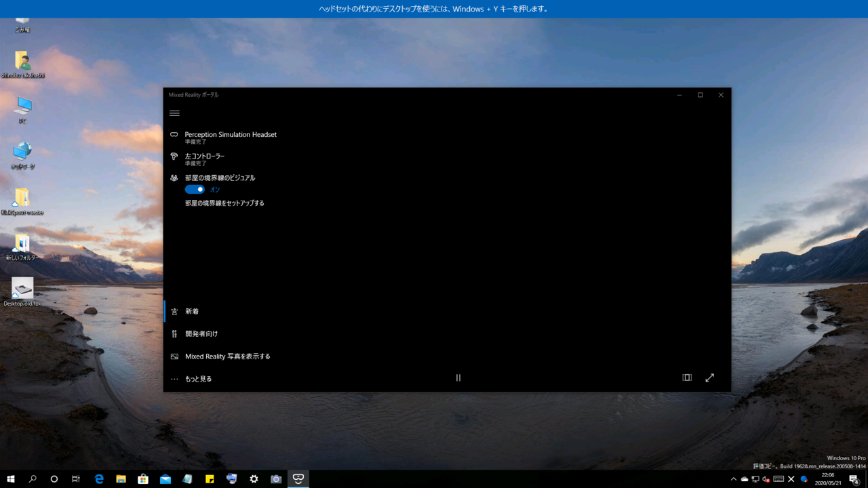Open the hamburger menu in Mixed Reality Portal

[174, 113]
